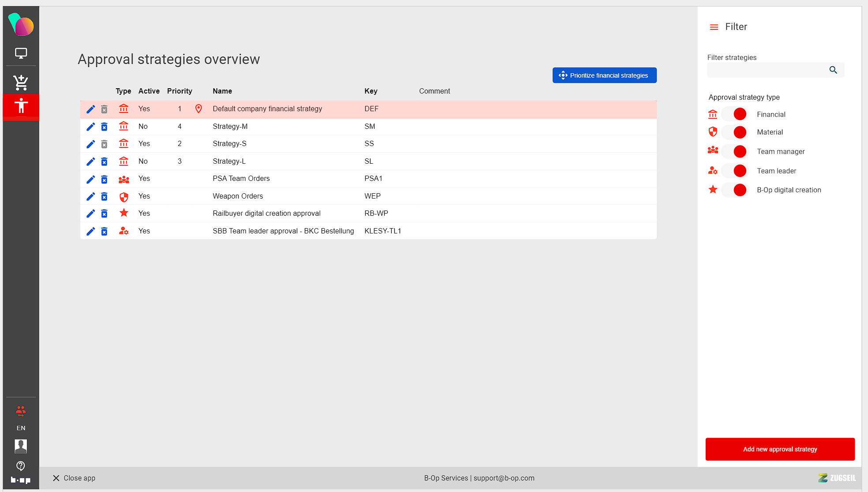Open the help question mark icon
868x492 pixels.
(21, 466)
